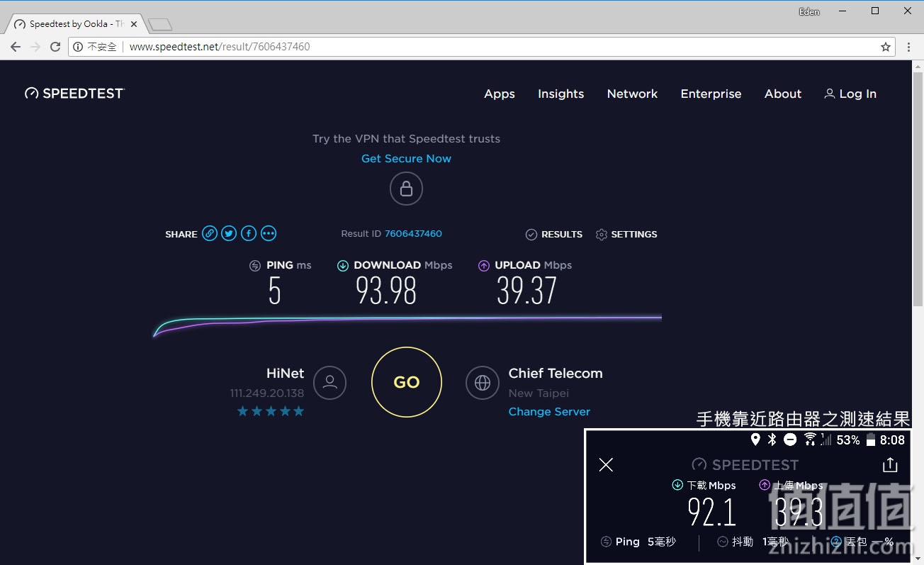The image size is (924, 565).
Task: Click the Change Server link
Action: point(549,412)
